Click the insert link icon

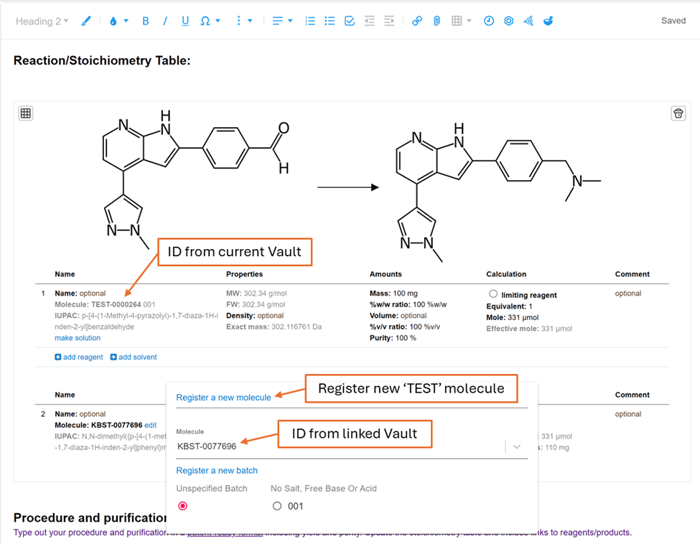coord(417,21)
